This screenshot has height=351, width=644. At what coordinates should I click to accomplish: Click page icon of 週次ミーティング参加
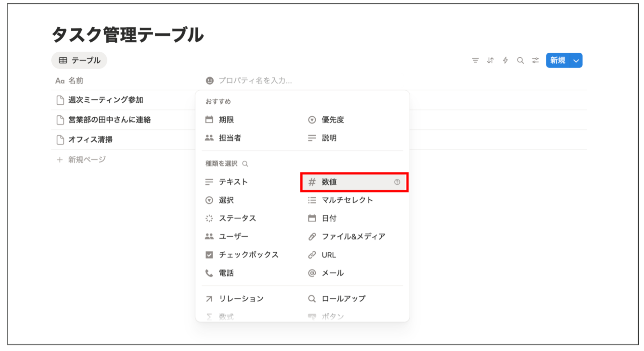[x=60, y=100]
